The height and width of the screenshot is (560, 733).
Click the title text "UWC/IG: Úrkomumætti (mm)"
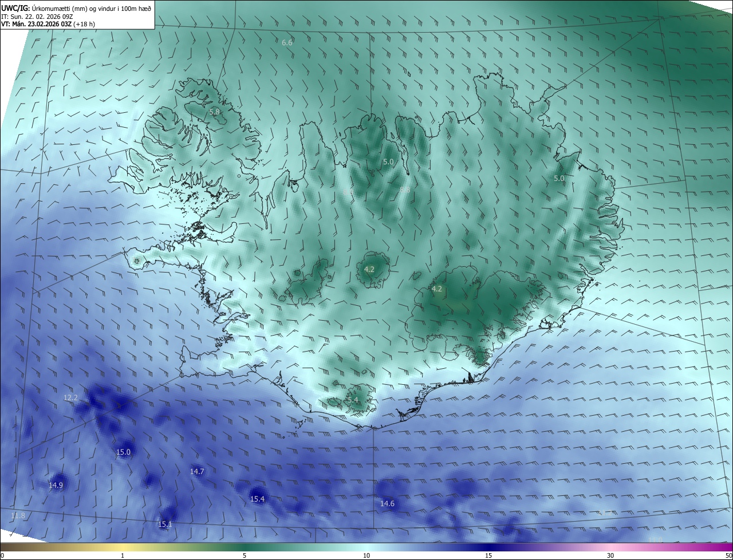45,8
